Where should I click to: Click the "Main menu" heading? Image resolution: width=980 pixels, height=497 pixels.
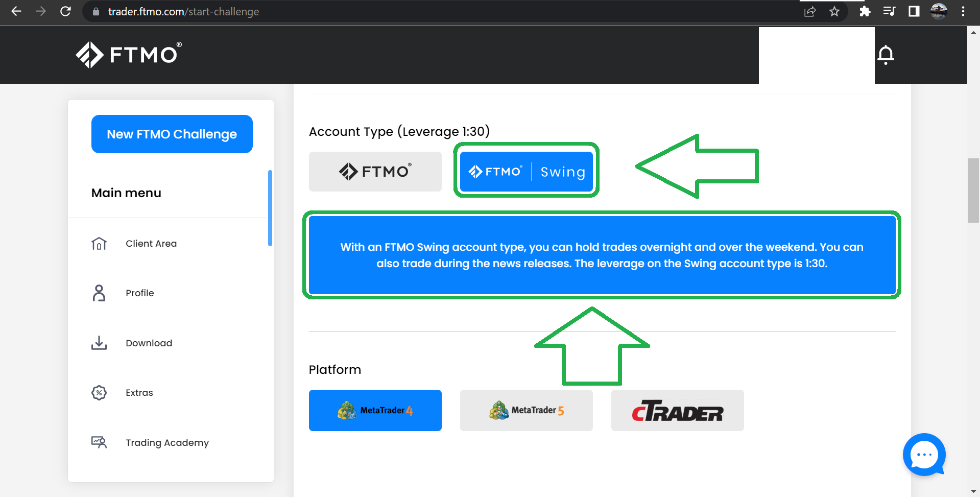coord(126,193)
